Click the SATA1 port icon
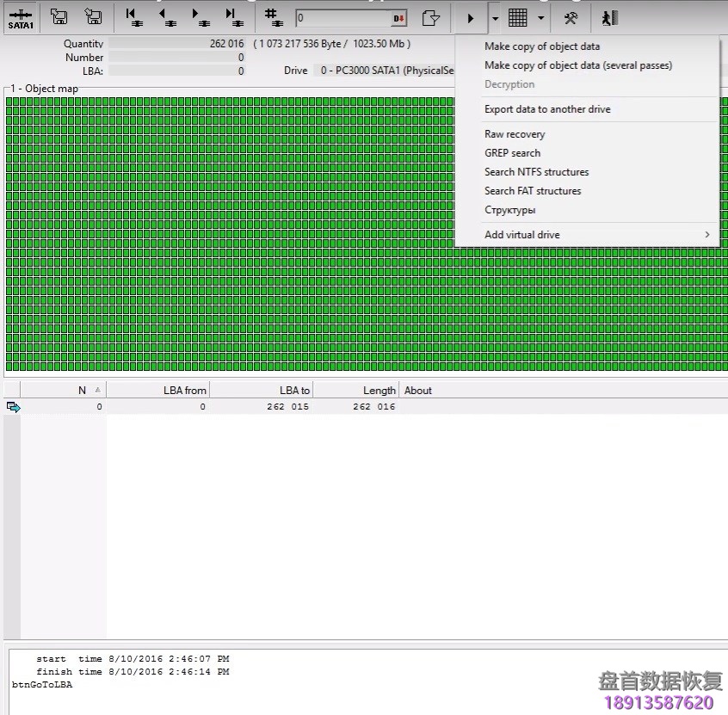This screenshot has width=728, height=715. [x=21, y=17]
